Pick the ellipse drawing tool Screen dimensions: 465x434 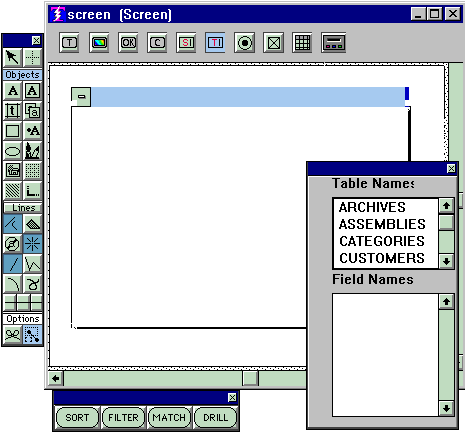(12, 151)
